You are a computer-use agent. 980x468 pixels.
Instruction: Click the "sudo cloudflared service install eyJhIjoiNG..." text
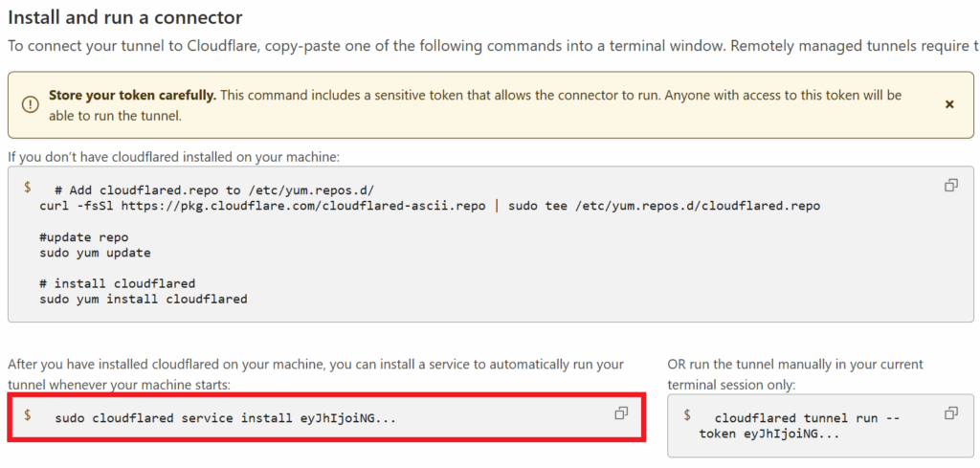pyautogui.click(x=226, y=418)
